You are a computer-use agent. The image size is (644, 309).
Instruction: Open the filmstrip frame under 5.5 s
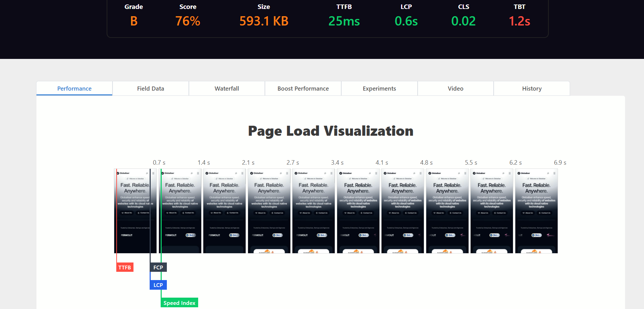[447, 211]
